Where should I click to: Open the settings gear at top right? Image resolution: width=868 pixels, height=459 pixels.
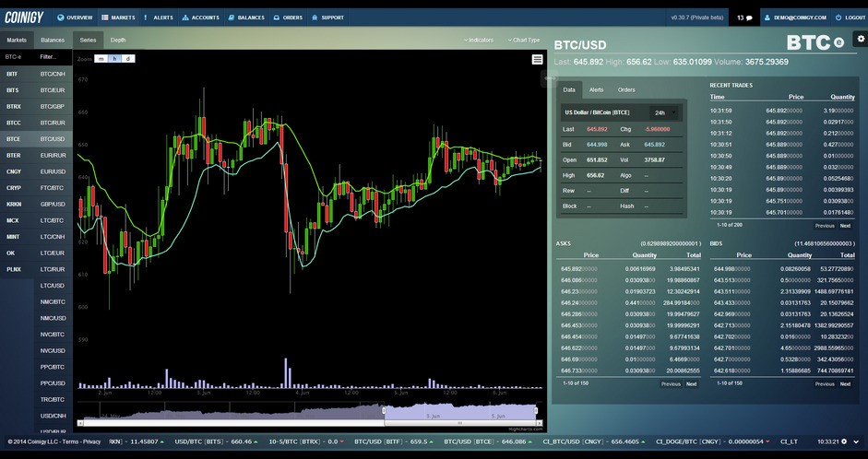(861, 39)
